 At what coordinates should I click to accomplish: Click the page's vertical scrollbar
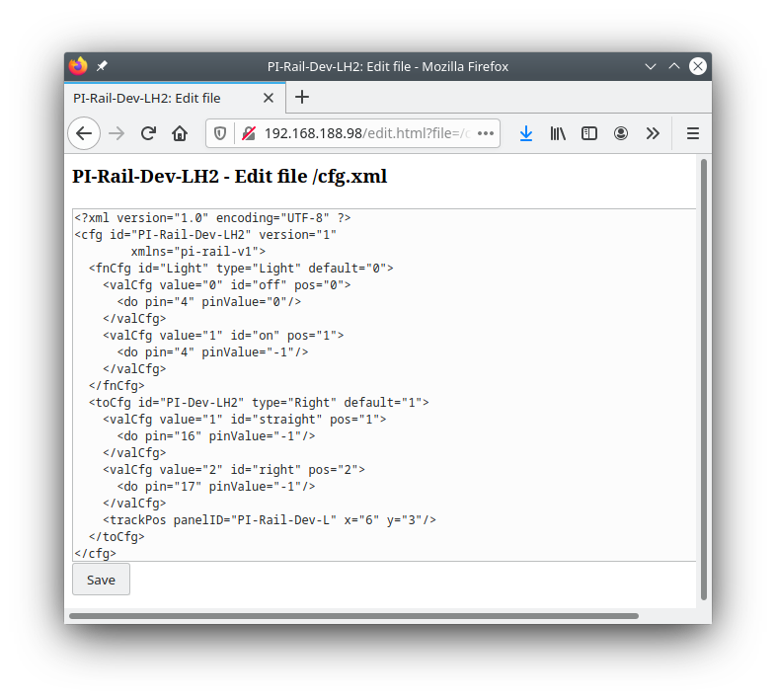coord(704,375)
